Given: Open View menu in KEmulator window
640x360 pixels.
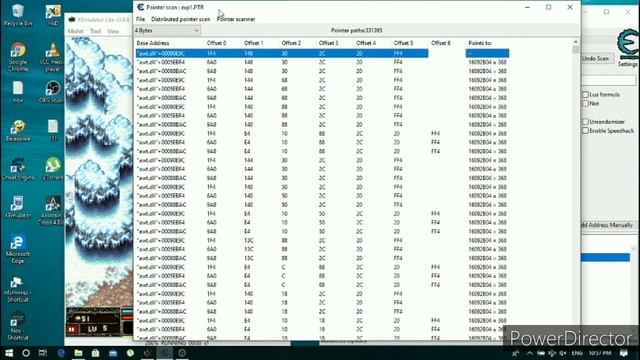Looking at the screenshot, I should tap(113, 31).
